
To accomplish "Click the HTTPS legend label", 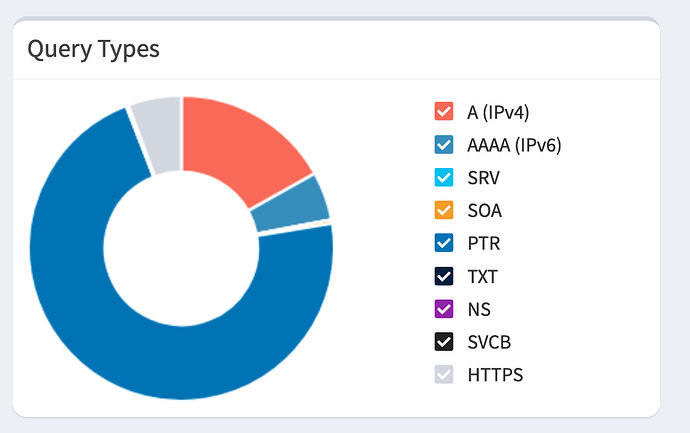I will (x=495, y=375).
